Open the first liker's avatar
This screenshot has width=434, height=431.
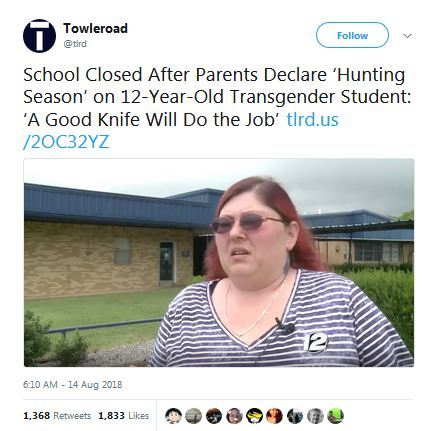173,416
